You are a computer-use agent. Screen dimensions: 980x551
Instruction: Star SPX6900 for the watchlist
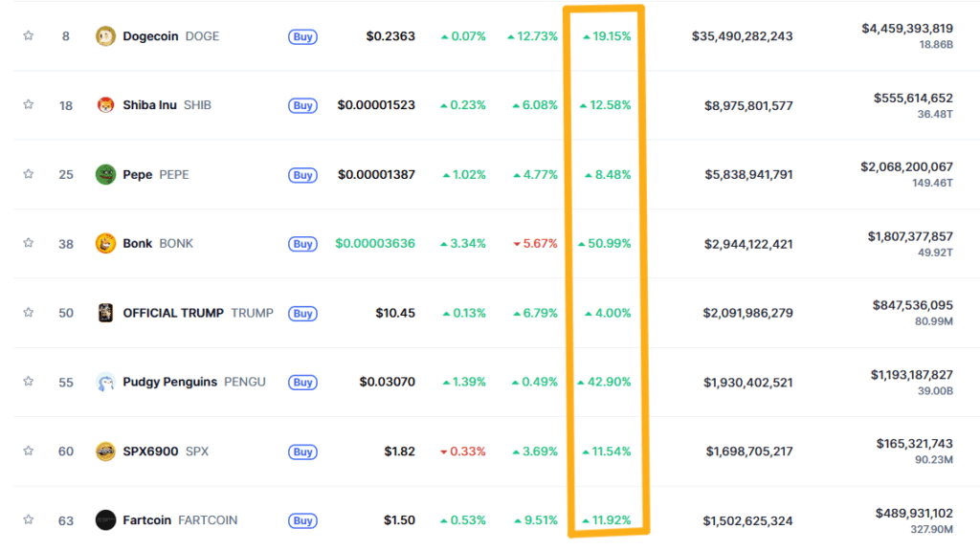28,451
